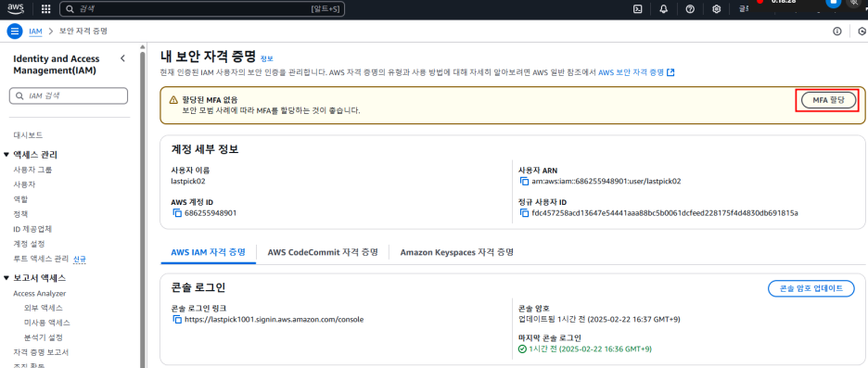Switch to AWS IAM 자격 증명 tab

pos(208,252)
